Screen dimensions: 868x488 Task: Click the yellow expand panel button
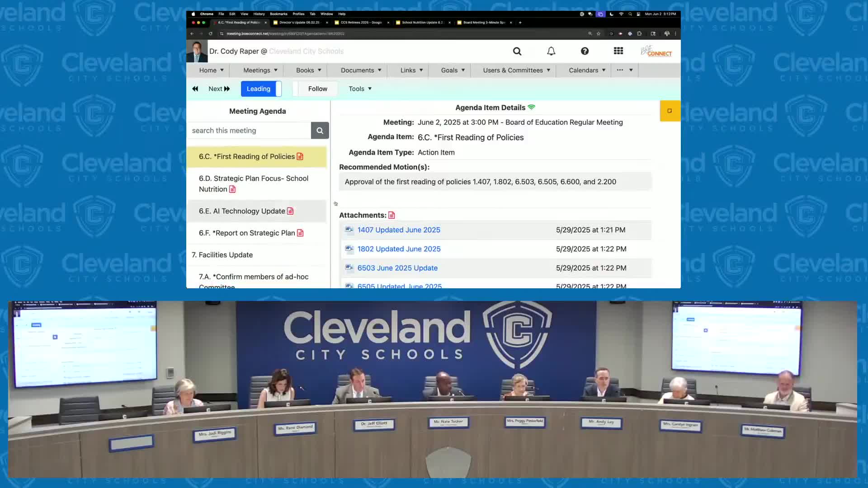click(x=670, y=111)
